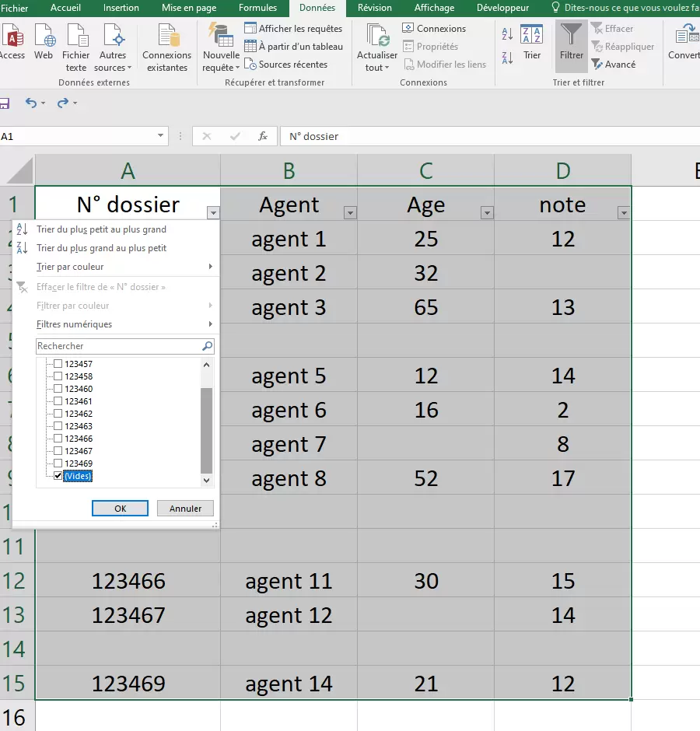
Task: Open Connexions existantes
Action: [167, 48]
